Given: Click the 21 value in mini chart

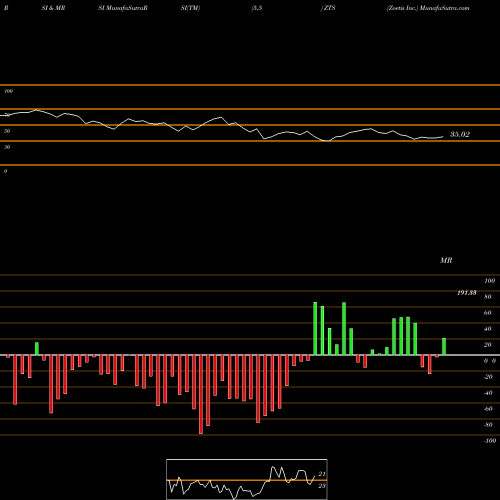Looking at the screenshot, I should [x=322, y=474].
